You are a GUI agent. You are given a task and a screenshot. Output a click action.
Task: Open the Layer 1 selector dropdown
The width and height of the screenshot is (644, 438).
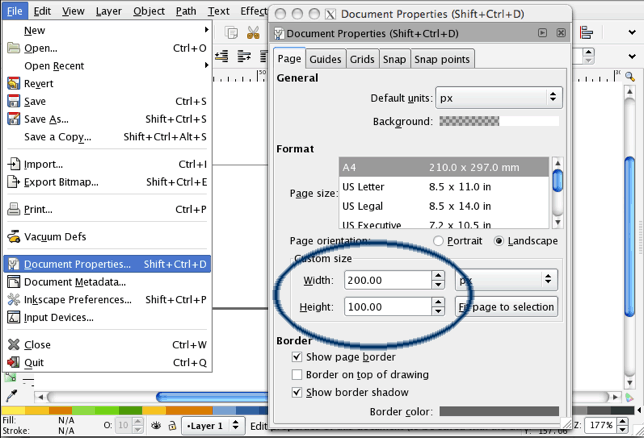[x=213, y=426]
